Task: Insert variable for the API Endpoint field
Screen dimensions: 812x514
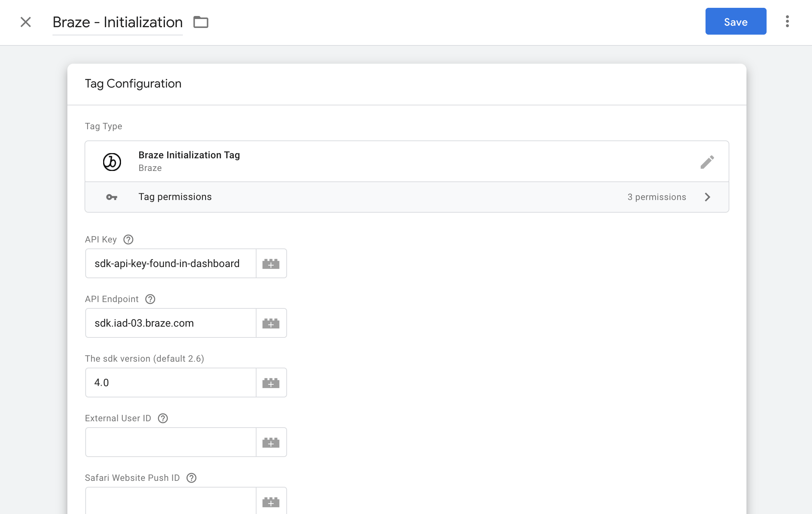Action: click(271, 323)
